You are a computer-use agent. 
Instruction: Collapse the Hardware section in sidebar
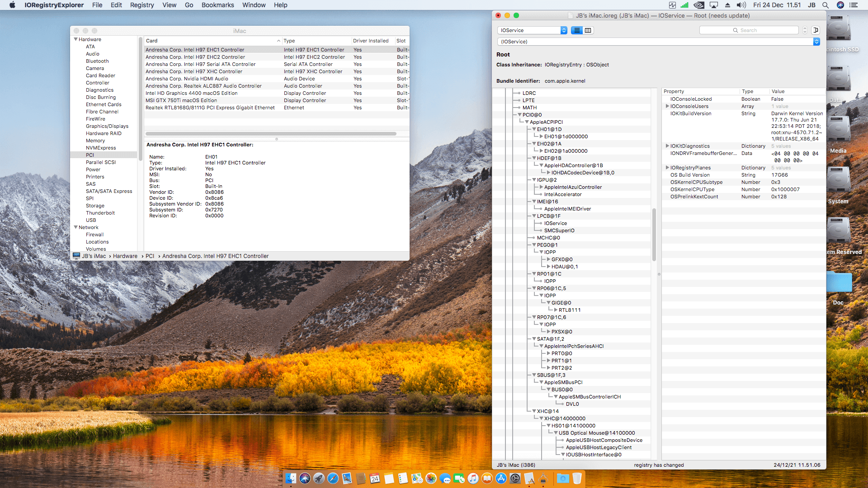(x=75, y=39)
